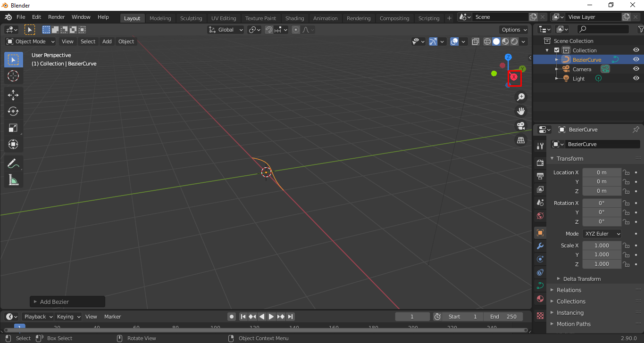Open the Physics Properties tab

540,272
